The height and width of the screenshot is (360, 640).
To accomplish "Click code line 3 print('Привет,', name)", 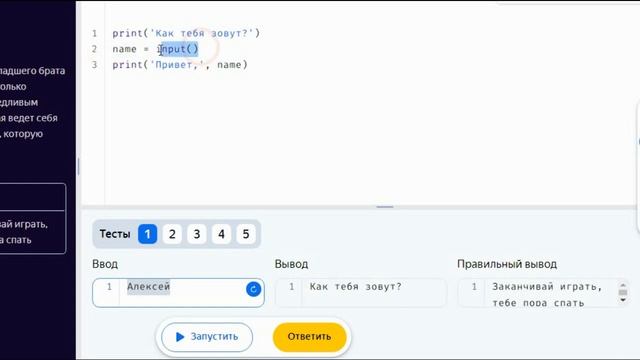I will [180, 65].
